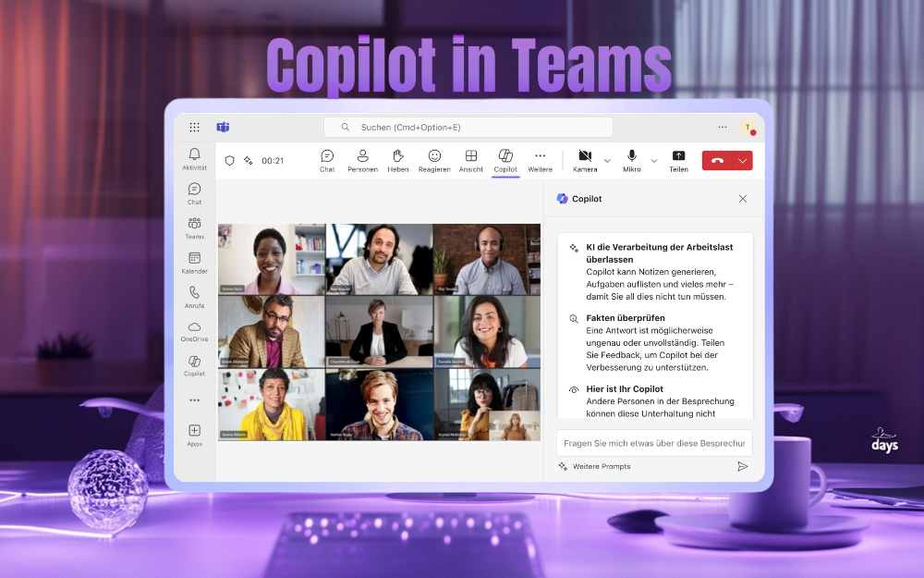Click the Copilot prompt input field

point(654,443)
